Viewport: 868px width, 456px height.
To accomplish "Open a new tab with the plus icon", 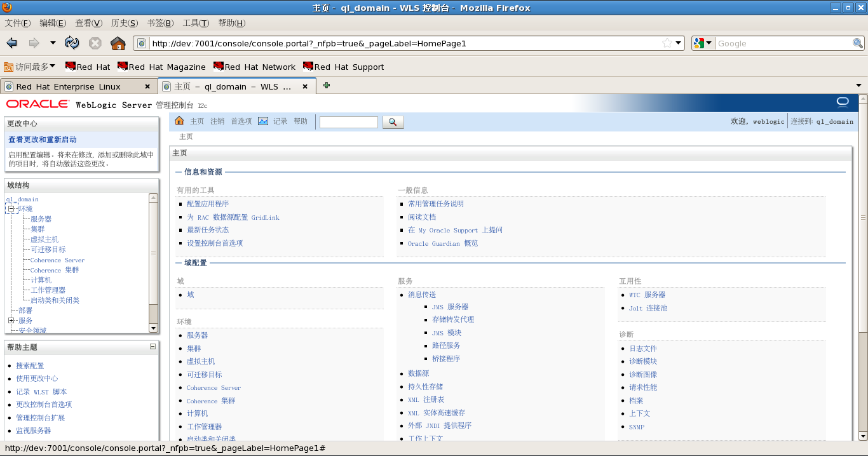I will (326, 84).
